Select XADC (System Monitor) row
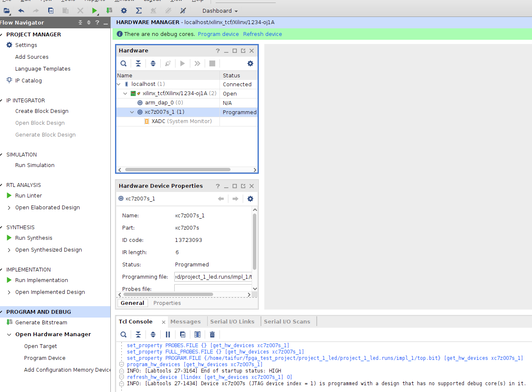 point(186,121)
